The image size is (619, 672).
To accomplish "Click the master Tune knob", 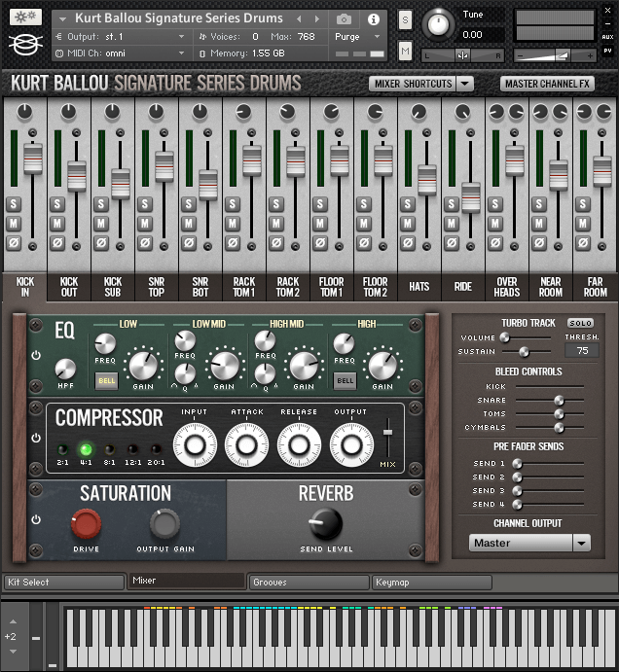I will 438,25.
